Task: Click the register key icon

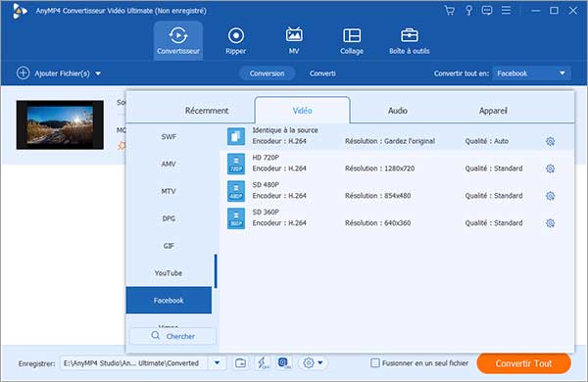Action: pos(468,10)
